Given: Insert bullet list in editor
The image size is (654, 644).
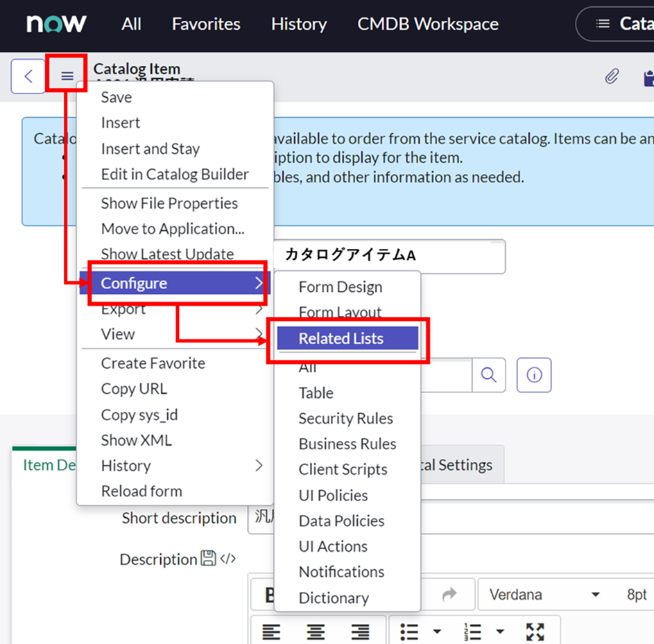Looking at the screenshot, I should click(408, 632).
